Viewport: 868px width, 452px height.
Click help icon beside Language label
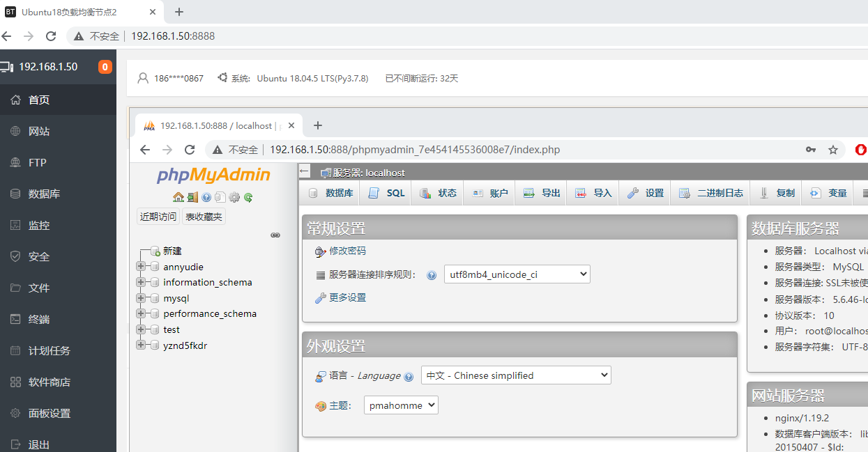pyautogui.click(x=409, y=376)
